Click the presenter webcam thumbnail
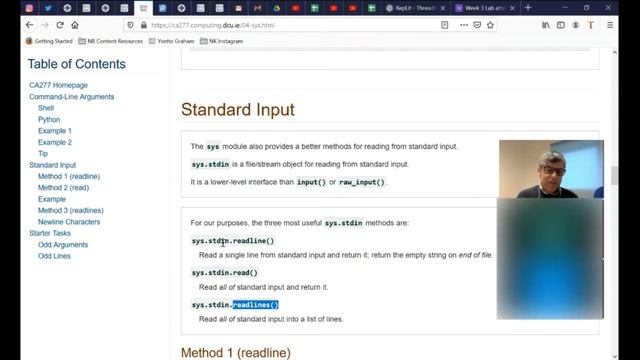Viewport: 640px width, 360px height. tap(551, 169)
